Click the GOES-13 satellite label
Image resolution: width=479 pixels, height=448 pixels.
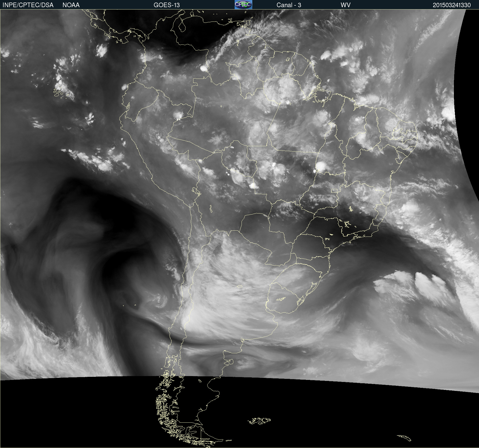click(167, 5)
